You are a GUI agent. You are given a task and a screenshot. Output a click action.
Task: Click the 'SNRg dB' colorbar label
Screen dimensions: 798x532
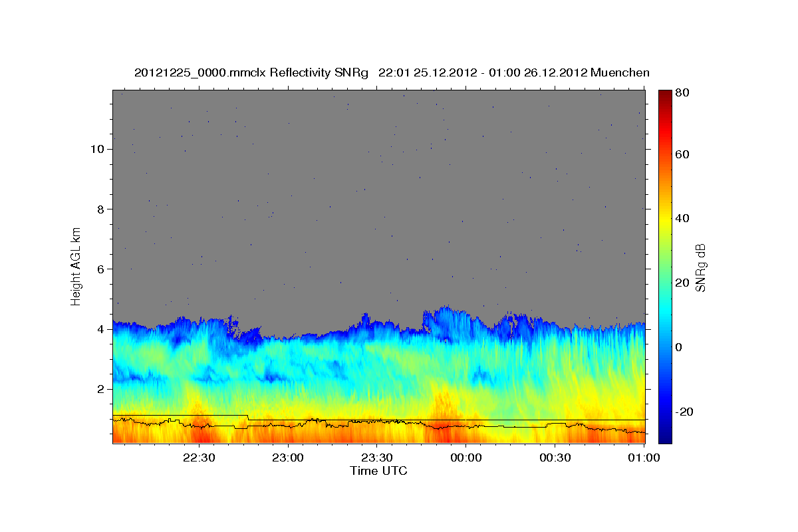point(700,267)
